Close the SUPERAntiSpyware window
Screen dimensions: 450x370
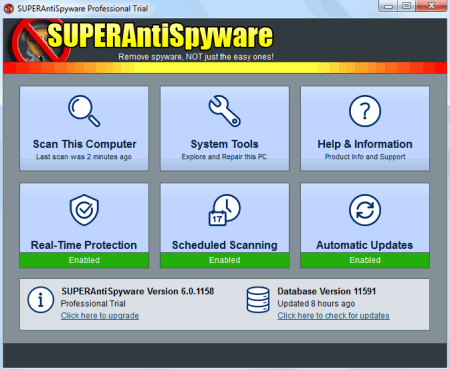tap(431, 6)
